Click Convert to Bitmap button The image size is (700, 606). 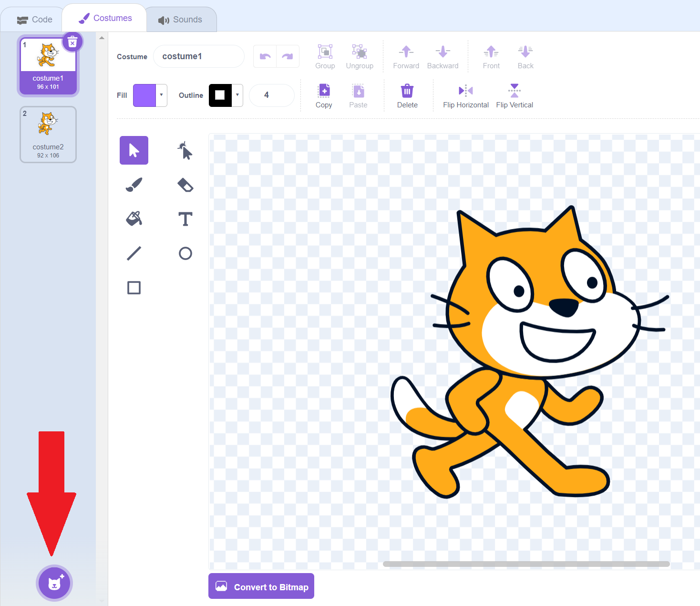[261, 586]
